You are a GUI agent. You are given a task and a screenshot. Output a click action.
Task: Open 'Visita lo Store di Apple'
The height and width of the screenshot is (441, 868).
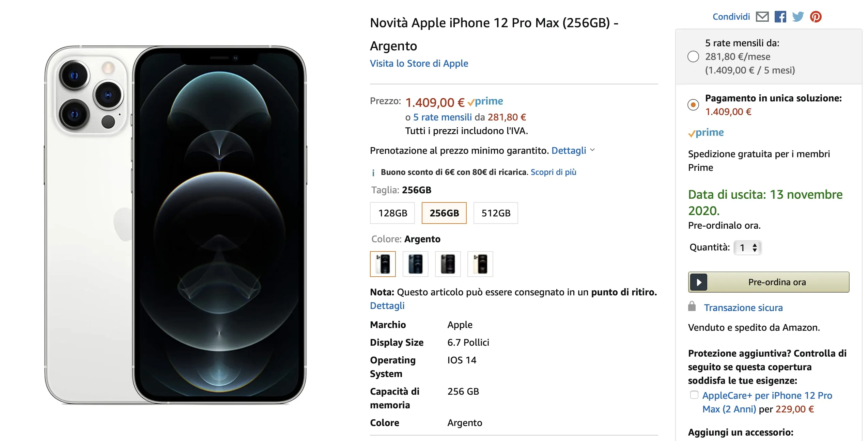pyautogui.click(x=419, y=63)
